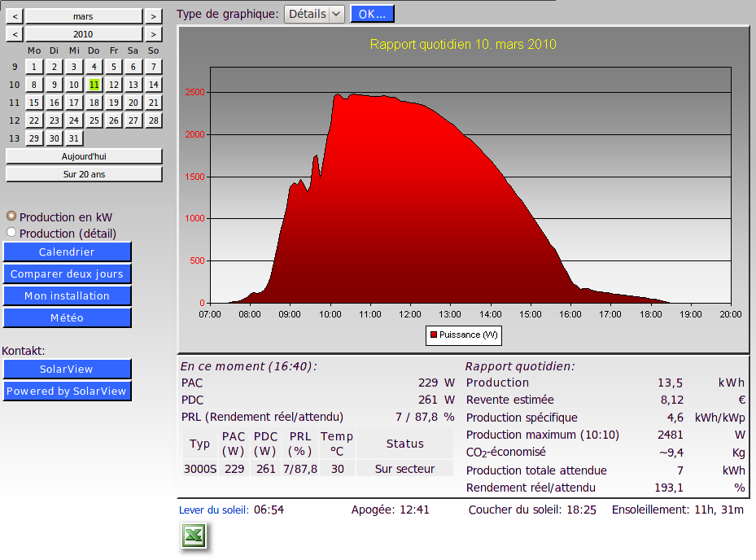
Task: Click the CO2-économisé value ~9,4
Action: pyautogui.click(x=671, y=453)
